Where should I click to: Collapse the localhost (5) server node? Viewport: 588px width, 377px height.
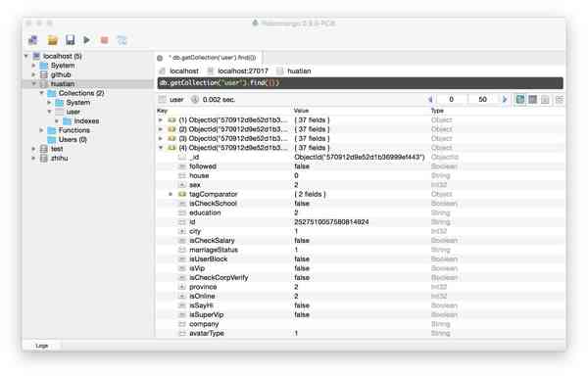click(26, 56)
